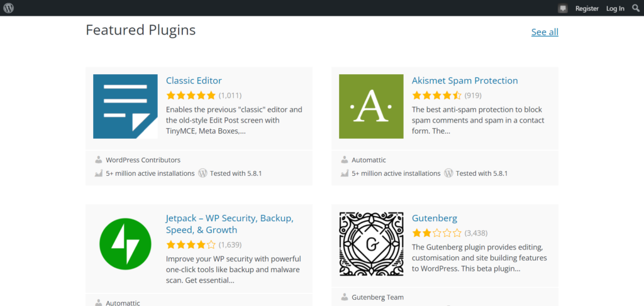Screen dimensions: 644x306
Task: Click the (919) review count
Action: pos(473,96)
